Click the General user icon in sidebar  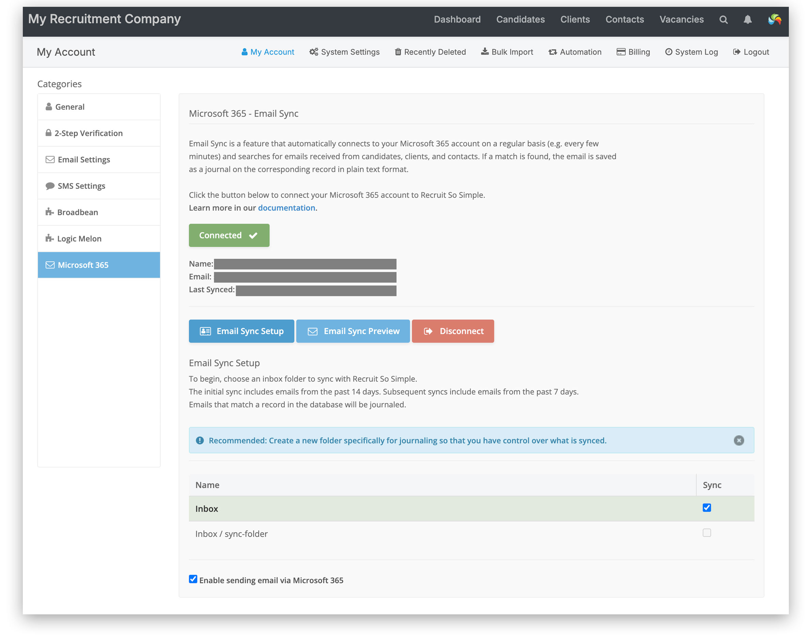coord(49,107)
